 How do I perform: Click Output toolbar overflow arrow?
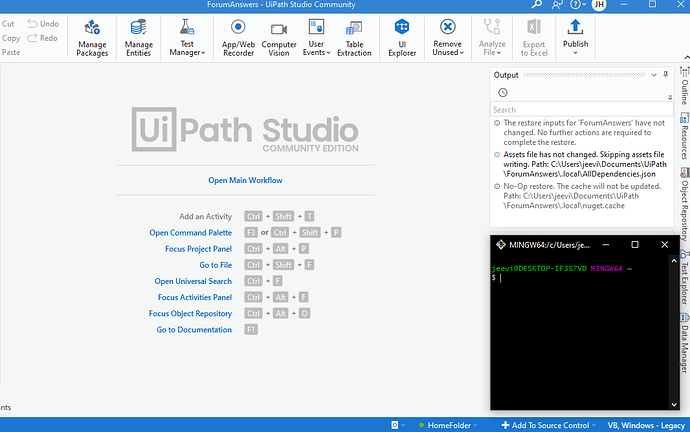(x=670, y=98)
